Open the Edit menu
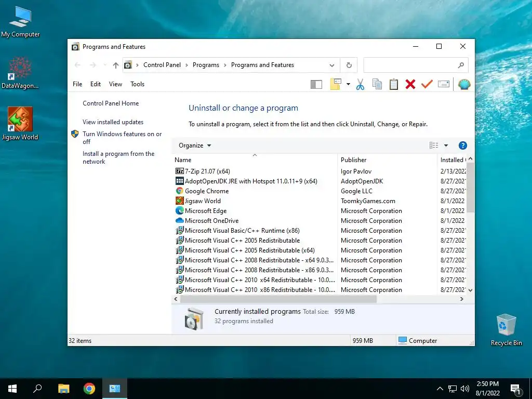 (x=96, y=84)
